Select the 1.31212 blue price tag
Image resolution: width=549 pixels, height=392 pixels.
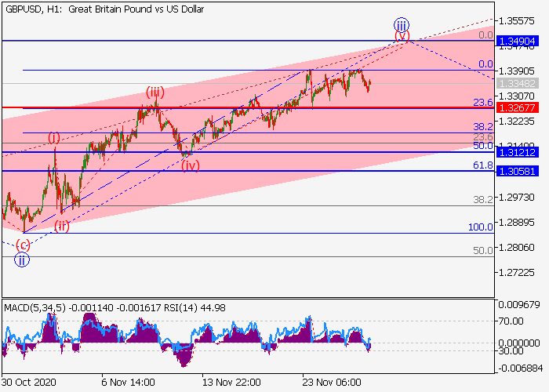[x=517, y=152]
